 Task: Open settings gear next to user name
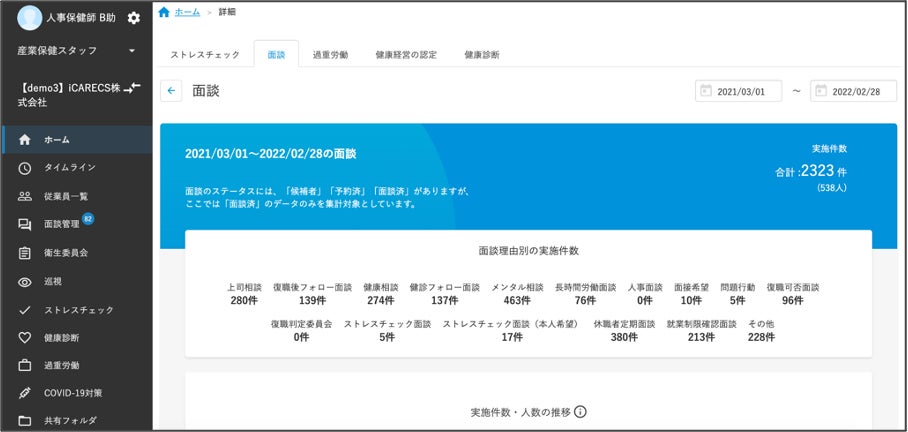point(134,18)
